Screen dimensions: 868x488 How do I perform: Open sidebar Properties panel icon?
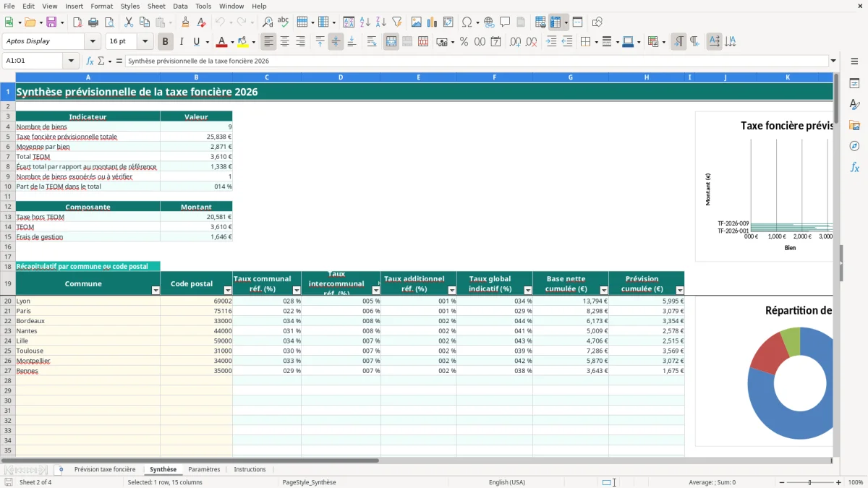click(x=854, y=83)
